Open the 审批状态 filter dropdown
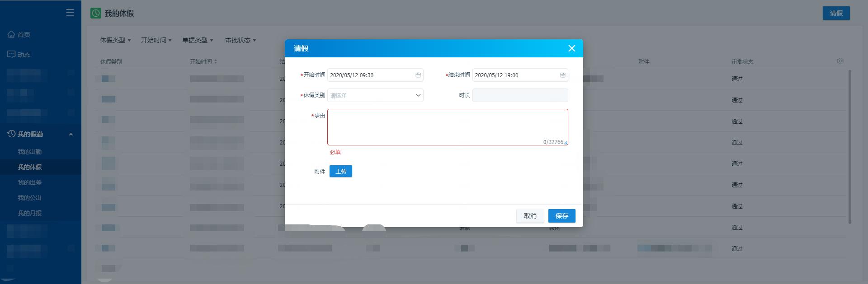Image resolution: width=868 pixels, height=284 pixels. 241,40
